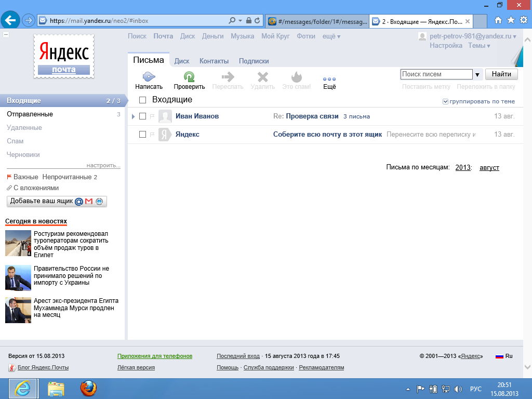Click the Яндекс Почта logo stamp

(x=64, y=56)
